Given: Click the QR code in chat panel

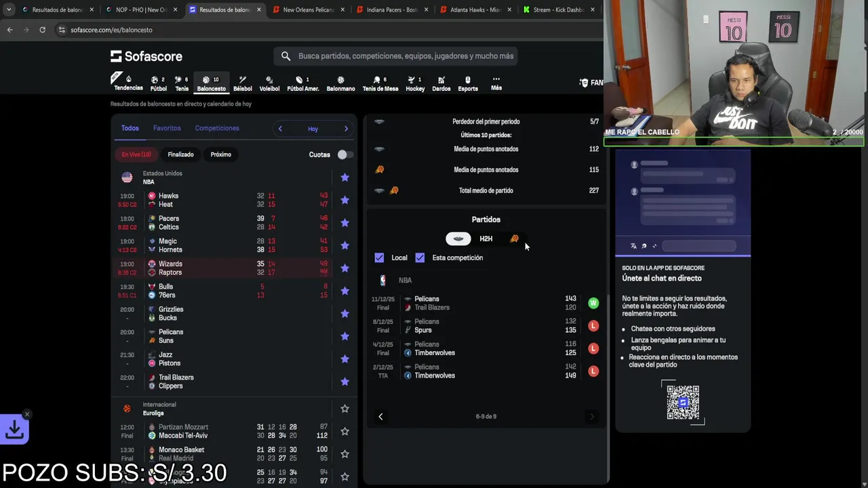Looking at the screenshot, I should tap(683, 403).
